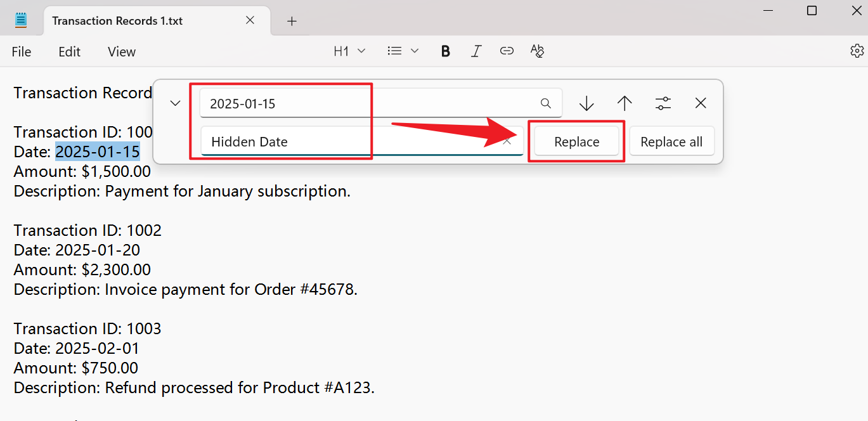Click the line Date: 2025-02-01
This screenshot has height=421, width=868.
click(77, 348)
